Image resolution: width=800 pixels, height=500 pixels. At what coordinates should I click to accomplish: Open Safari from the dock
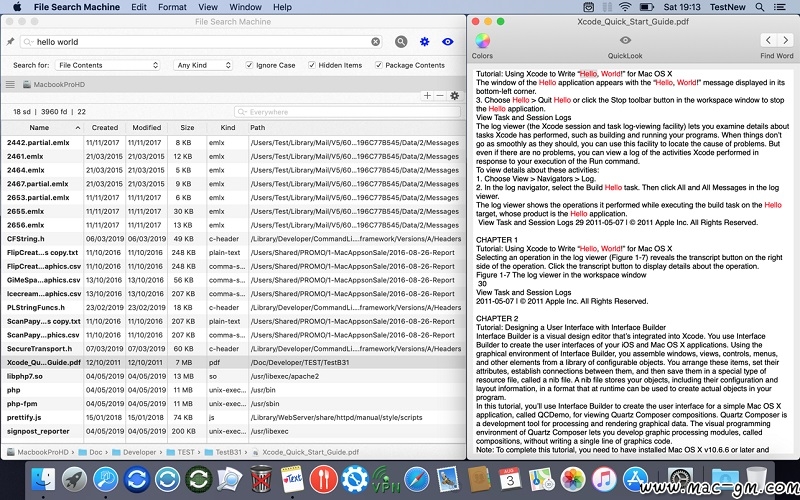point(417,480)
